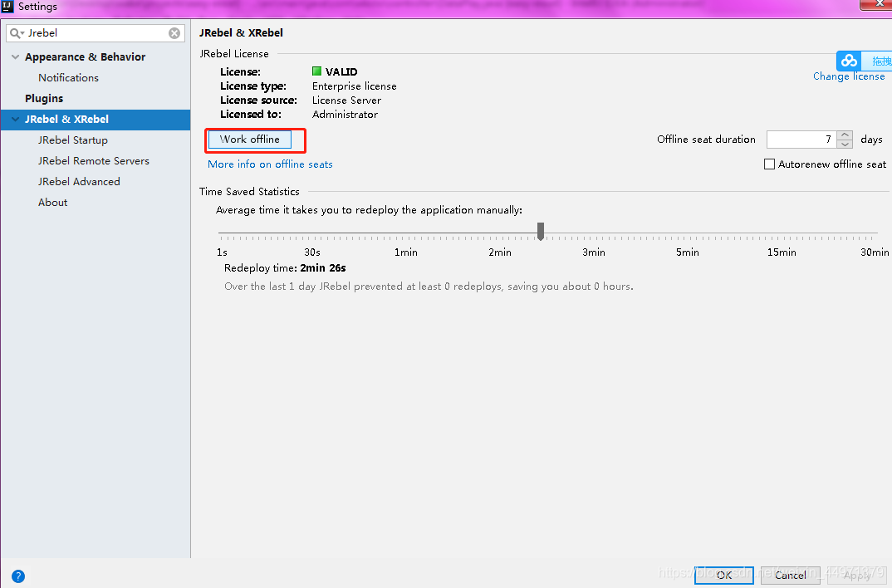Viewport: 892px width, 588px height.
Task: Set redeploy slider to the 5min mark
Action: coord(687,233)
